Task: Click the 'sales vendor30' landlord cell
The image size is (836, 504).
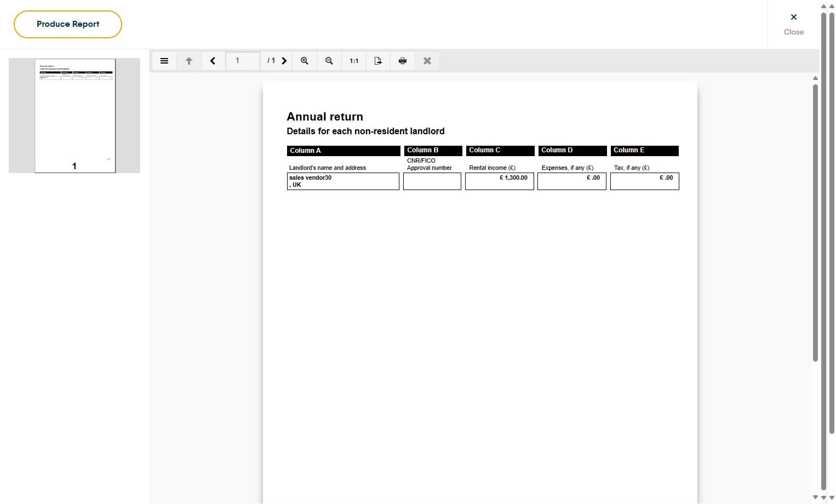Action: coord(343,181)
